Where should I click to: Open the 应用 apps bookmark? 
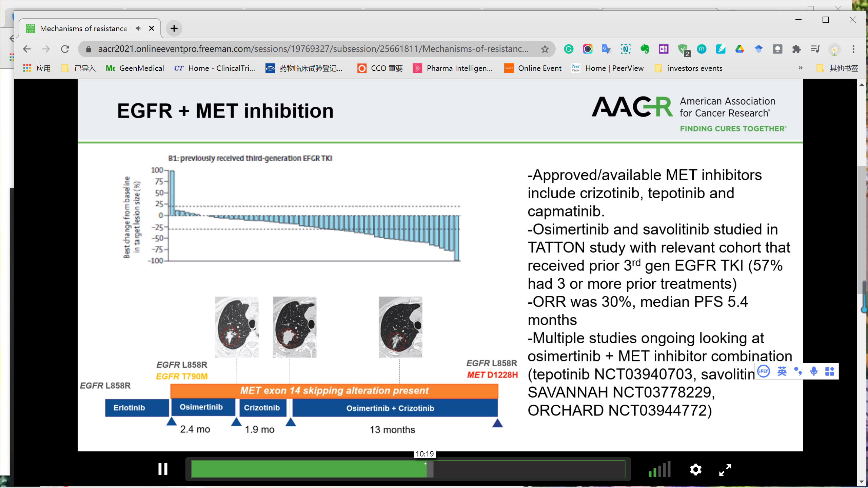[37, 68]
